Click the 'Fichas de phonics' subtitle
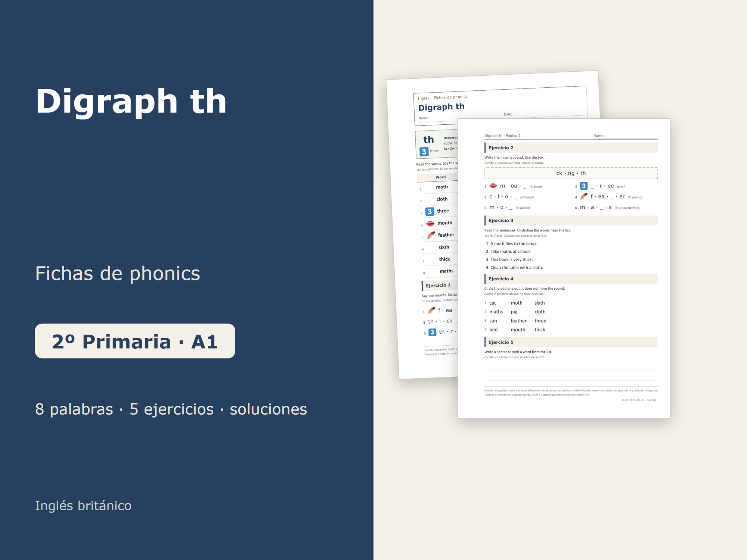The width and height of the screenshot is (747, 560). (118, 274)
